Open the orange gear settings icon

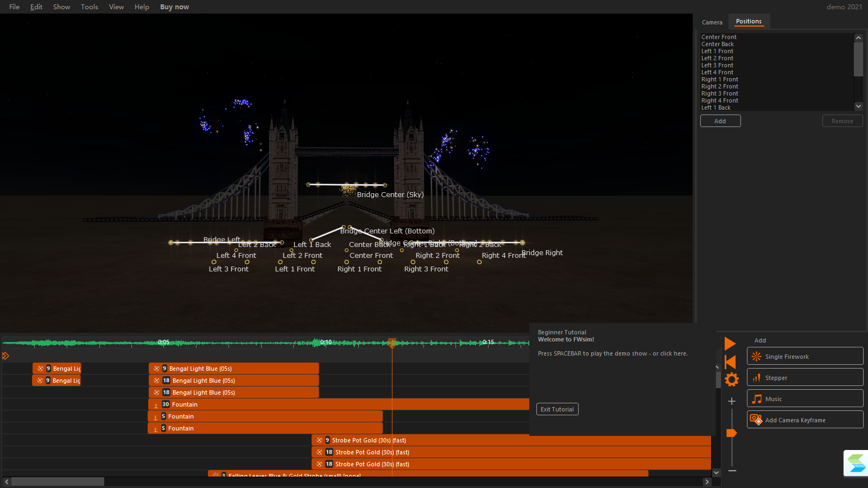[x=732, y=379]
